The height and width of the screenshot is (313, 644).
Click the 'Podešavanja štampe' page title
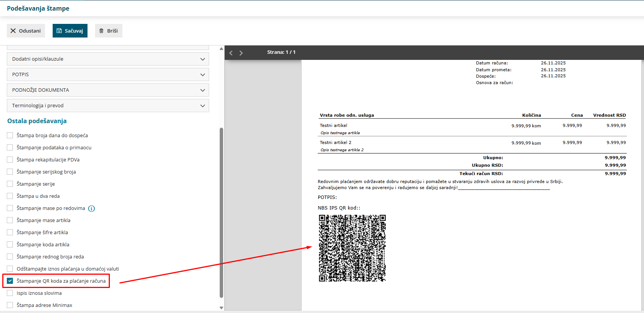38,8
